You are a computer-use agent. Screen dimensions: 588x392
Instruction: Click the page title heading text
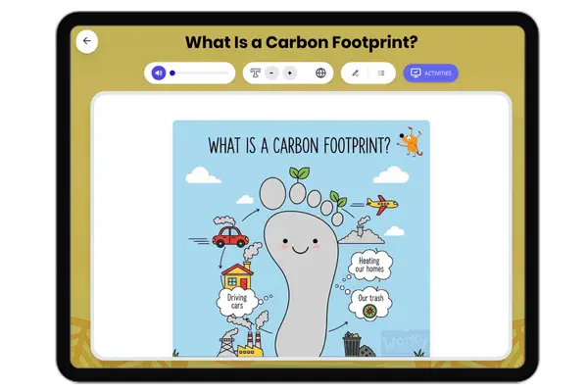294,41
